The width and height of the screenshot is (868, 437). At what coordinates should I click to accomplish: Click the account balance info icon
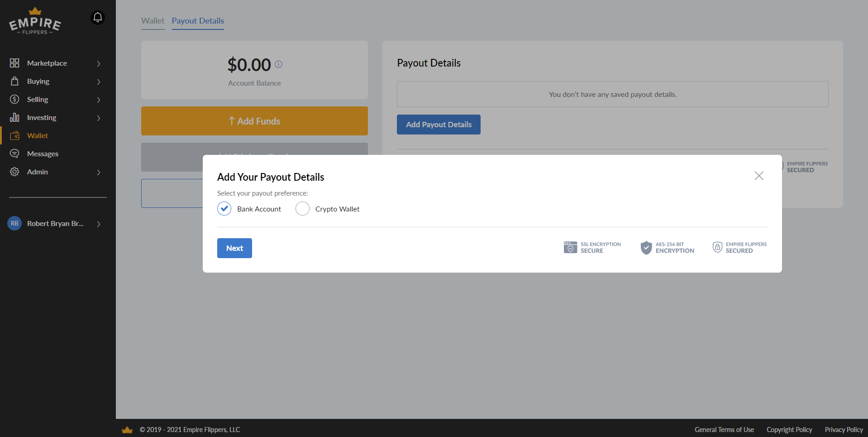pyautogui.click(x=279, y=64)
